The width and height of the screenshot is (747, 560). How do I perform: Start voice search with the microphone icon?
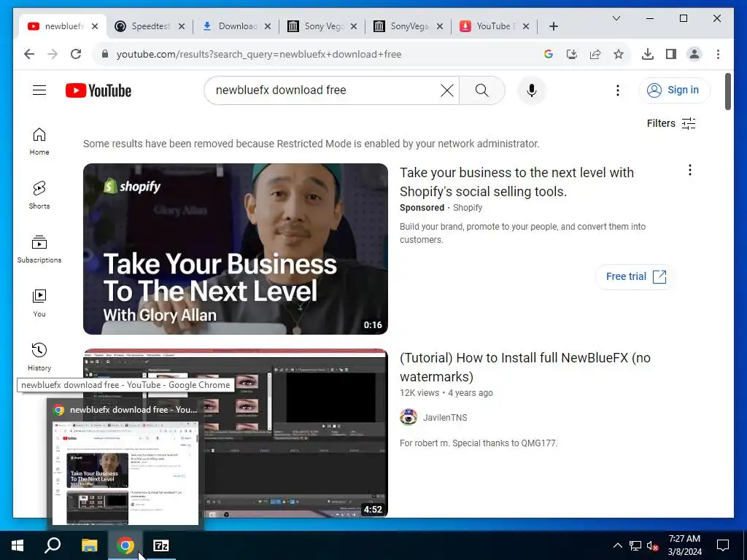coord(532,90)
